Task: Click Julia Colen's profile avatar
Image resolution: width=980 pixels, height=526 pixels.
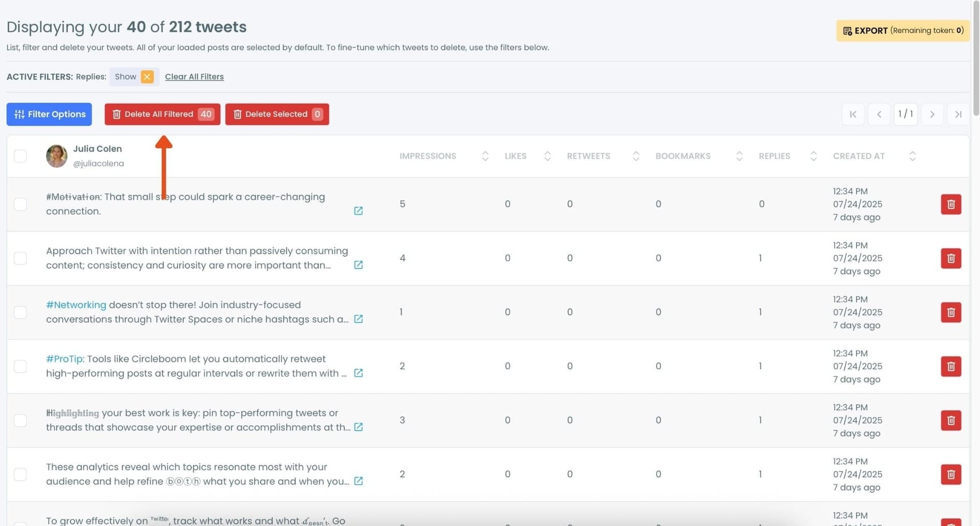Action: pyautogui.click(x=57, y=156)
